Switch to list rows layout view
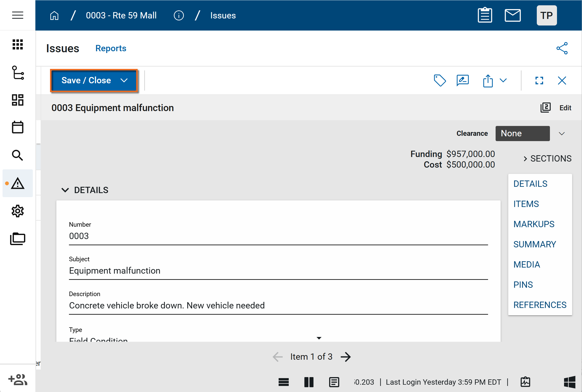Screen dimensions: 582x392 coord(283,382)
